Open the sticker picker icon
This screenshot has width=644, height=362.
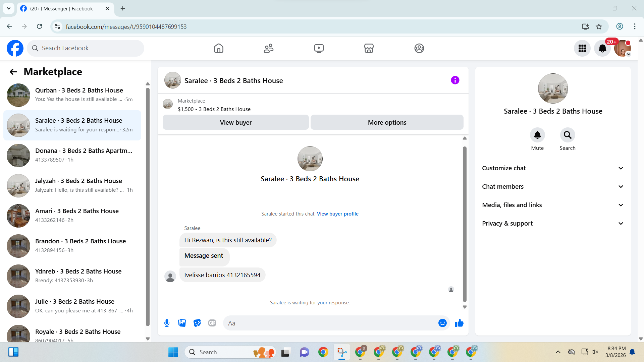197,323
